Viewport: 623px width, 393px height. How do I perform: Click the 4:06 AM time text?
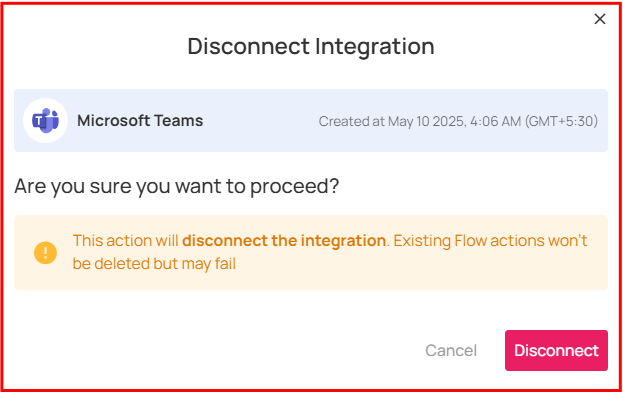[x=495, y=121]
